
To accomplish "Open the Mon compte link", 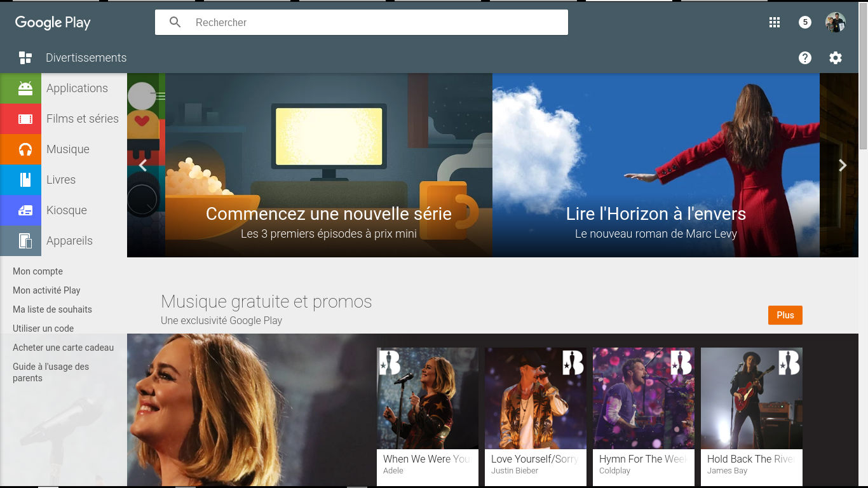I will (x=37, y=271).
